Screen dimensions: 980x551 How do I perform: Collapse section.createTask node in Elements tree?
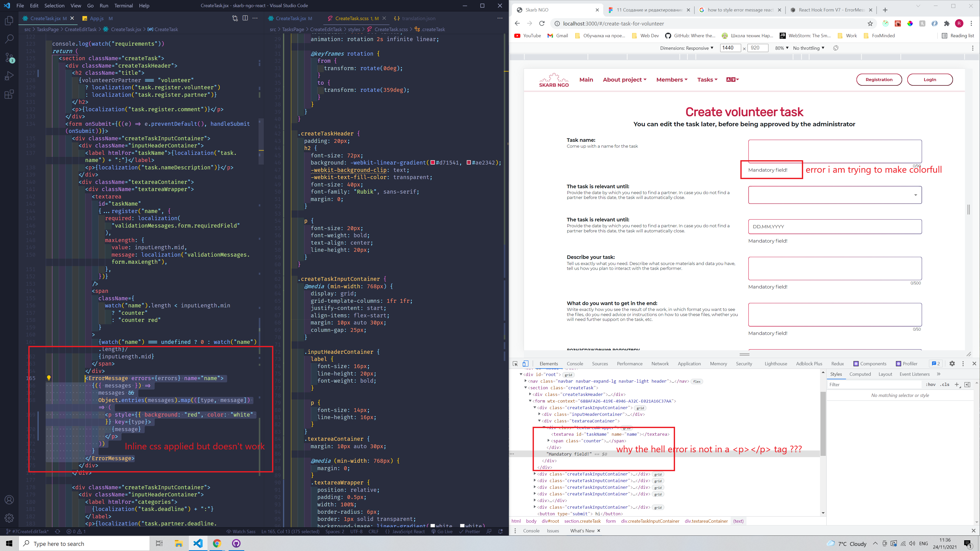tap(525, 387)
